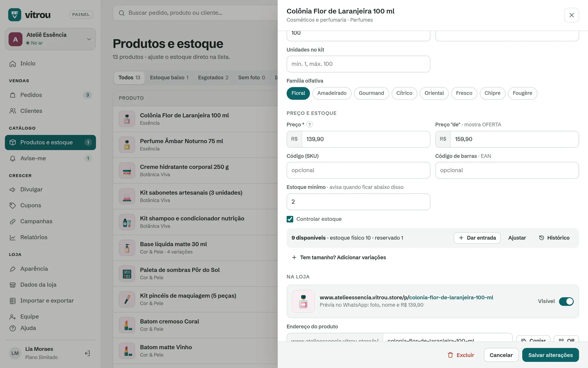588x368 pixels.
Task: Open Histórico of stock movements
Action: tap(554, 238)
